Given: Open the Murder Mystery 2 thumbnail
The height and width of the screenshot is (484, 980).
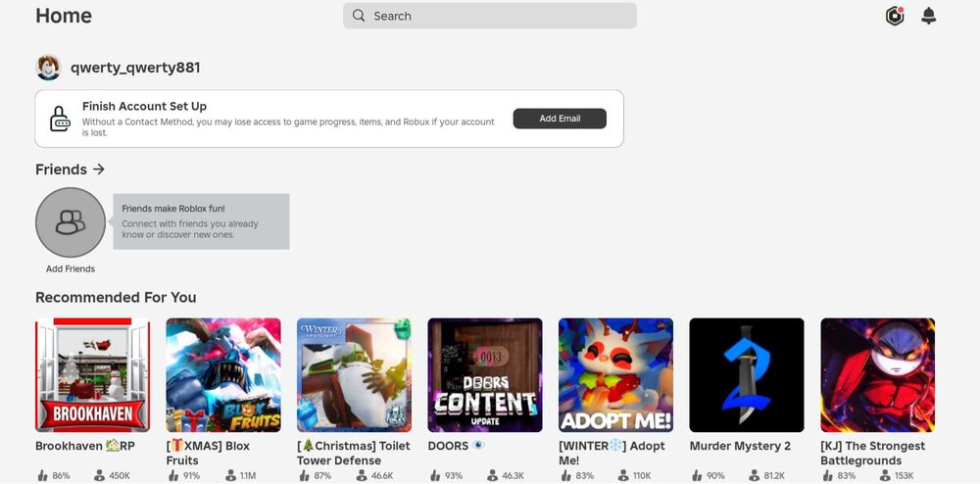Looking at the screenshot, I should (747, 375).
